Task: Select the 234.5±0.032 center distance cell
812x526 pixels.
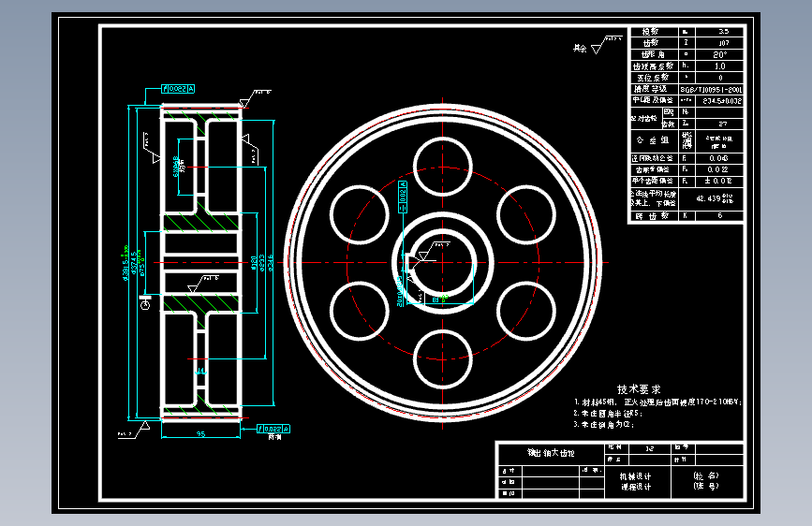Action: (x=721, y=101)
